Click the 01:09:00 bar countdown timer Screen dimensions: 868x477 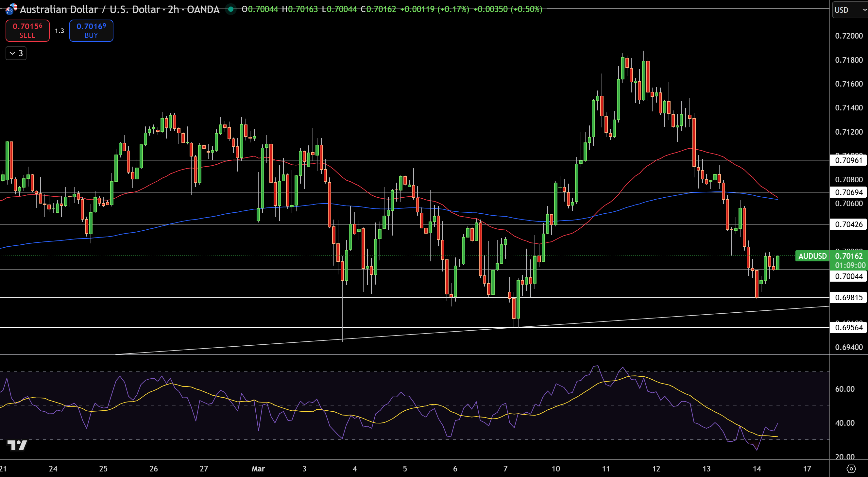850,265
